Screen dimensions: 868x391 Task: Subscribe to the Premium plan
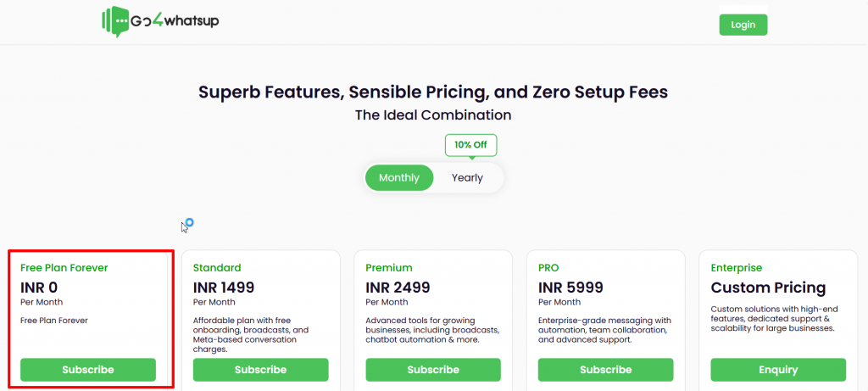(433, 370)
